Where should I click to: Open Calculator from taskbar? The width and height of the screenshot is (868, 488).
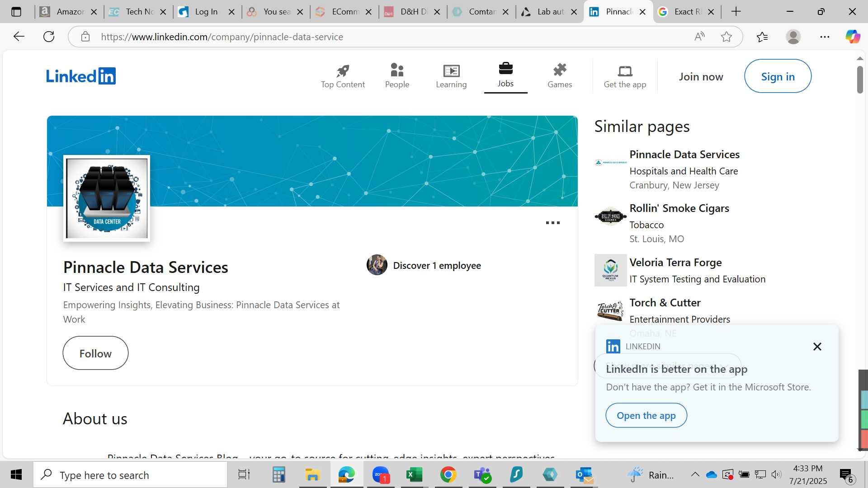click(278, 474)
